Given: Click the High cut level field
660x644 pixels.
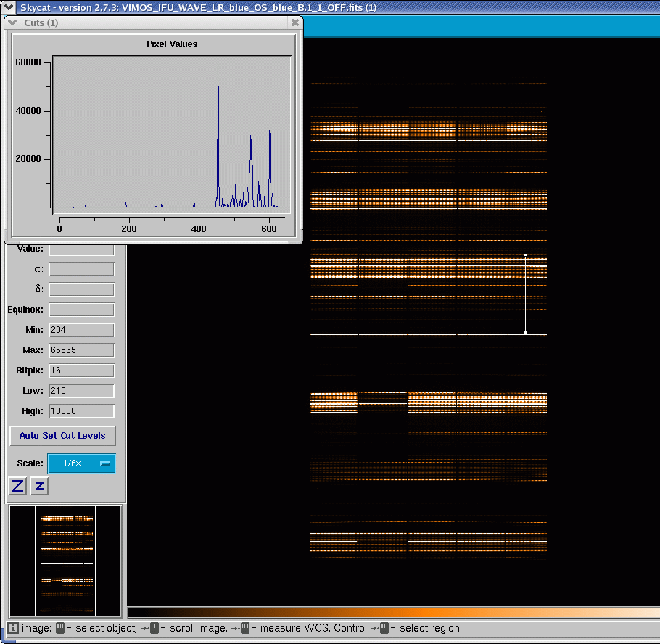Looking at the screenshot, I should pos(81,410).
